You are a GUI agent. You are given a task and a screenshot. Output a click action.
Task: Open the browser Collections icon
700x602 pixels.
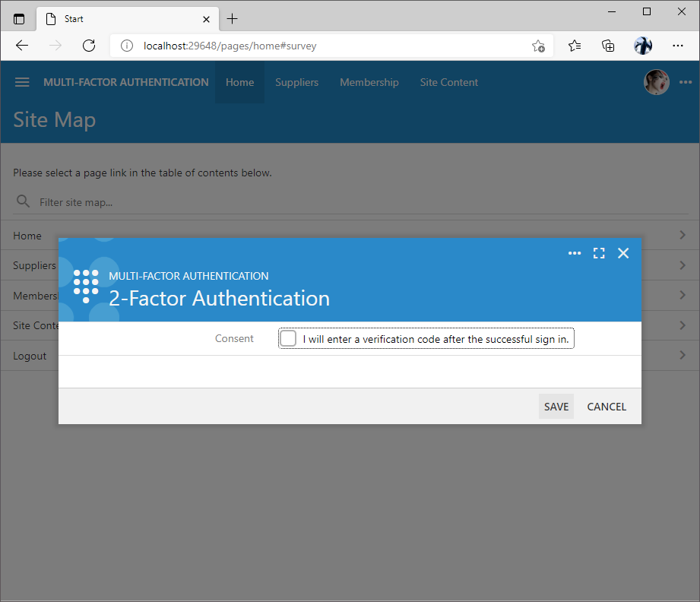(608, 46)
